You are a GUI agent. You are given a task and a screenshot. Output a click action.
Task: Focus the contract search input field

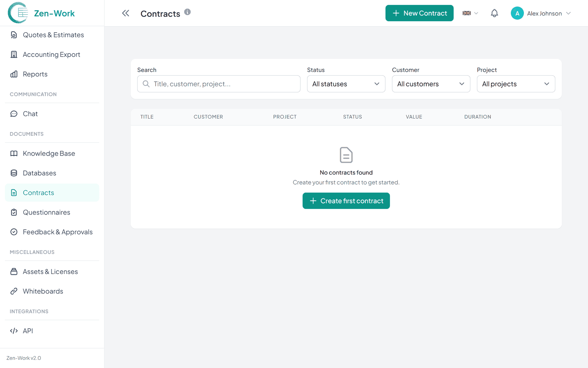click(x=225, y=84)
